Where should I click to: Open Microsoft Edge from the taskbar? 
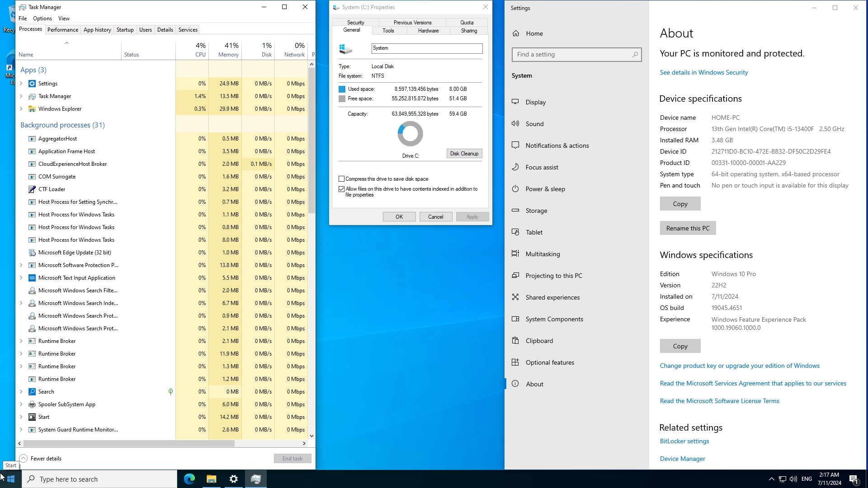189,479
